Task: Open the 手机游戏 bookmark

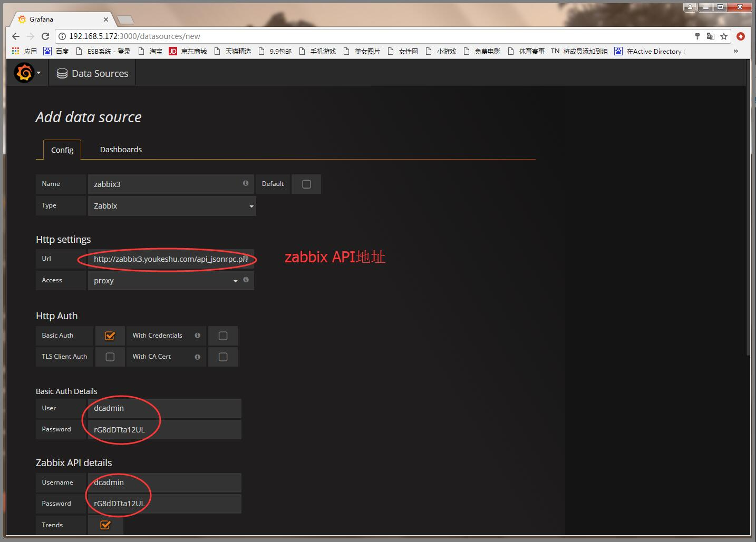Action: point(317,51)
